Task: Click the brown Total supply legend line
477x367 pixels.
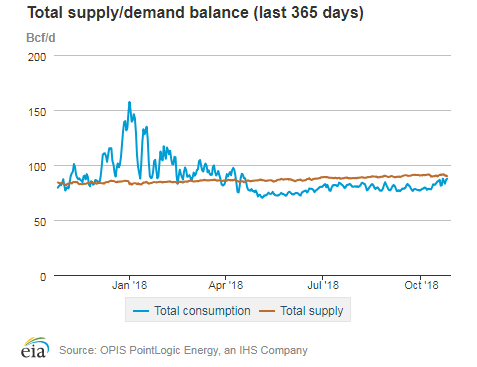Action: point(267,311)
